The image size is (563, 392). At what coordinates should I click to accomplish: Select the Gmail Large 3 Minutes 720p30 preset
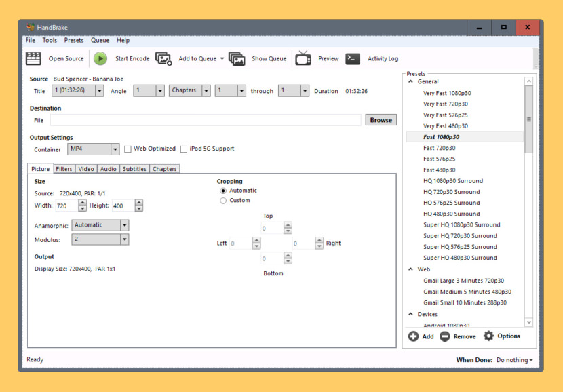tap(463, 281)
